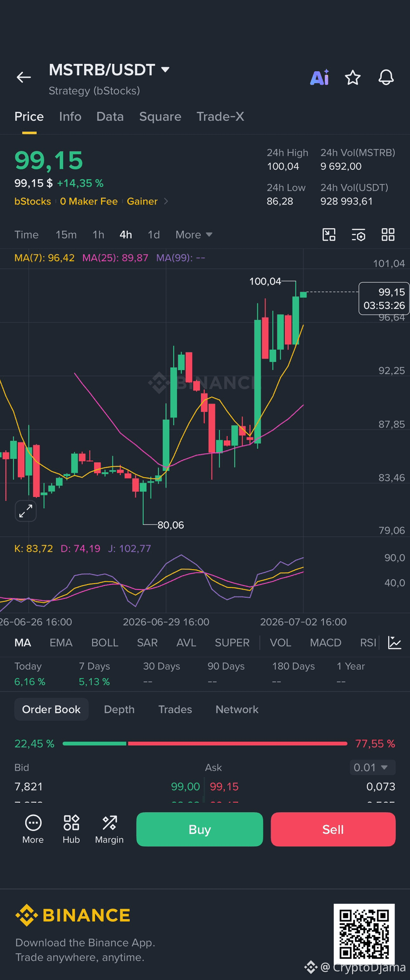The height and width of the screenshot is (980, 410).
Task: Go back with the arrow icon
Action: pos(24,77)
